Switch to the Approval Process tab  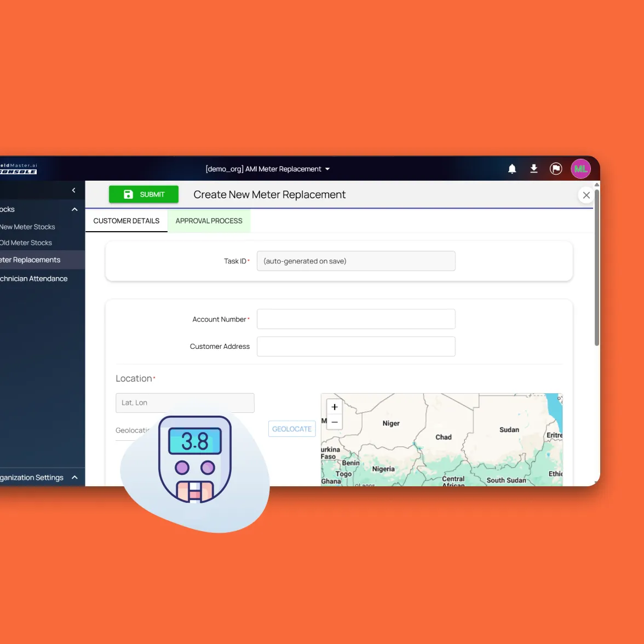[x=209, y=221]
